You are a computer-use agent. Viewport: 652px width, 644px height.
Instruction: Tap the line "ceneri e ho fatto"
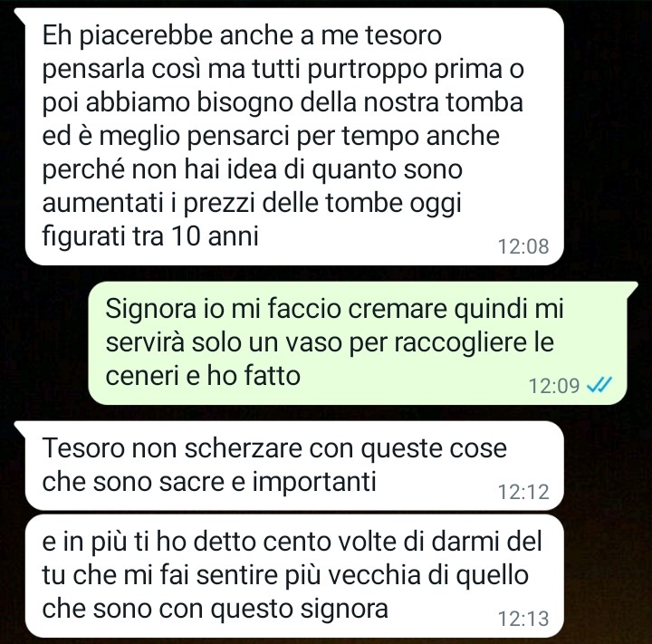pos(203,375)
